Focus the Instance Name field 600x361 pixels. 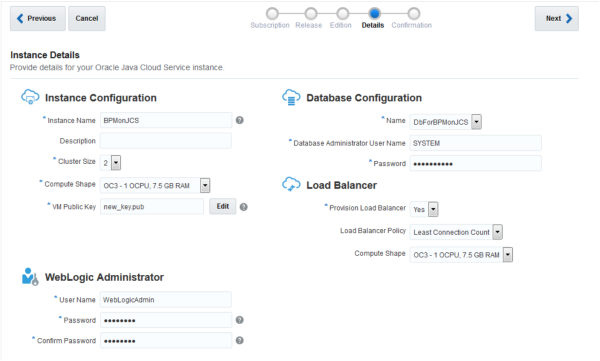[166, 120]
